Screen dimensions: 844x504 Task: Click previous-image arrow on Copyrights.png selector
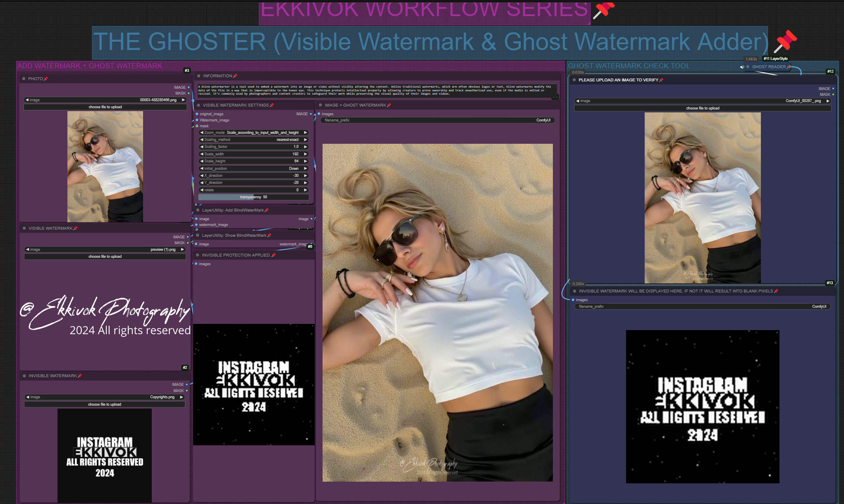click(x=28, y=397)
